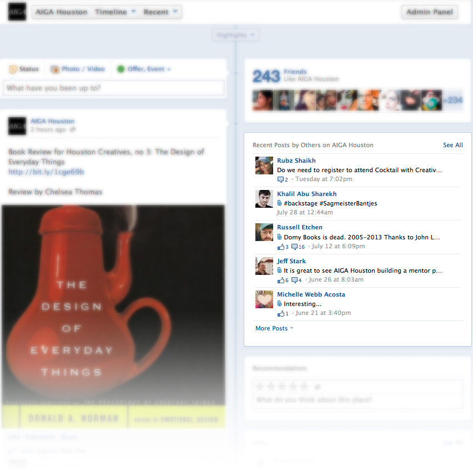Expand the Timeline dropdown
Viewport: 473px width, 476px height.
click(115, 12)
